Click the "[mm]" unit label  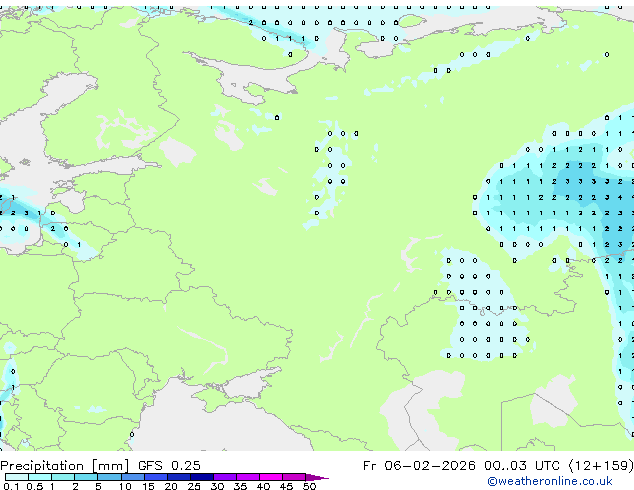coord(111,466)
